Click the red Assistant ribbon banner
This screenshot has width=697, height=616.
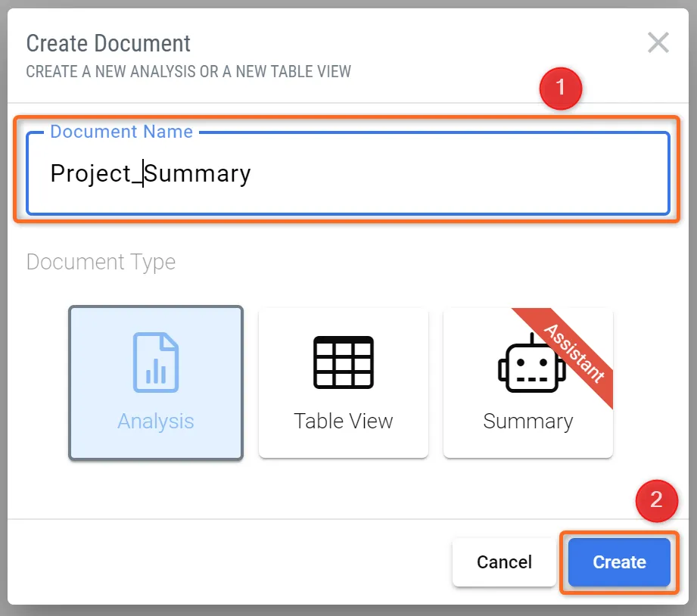coord(574,353)
